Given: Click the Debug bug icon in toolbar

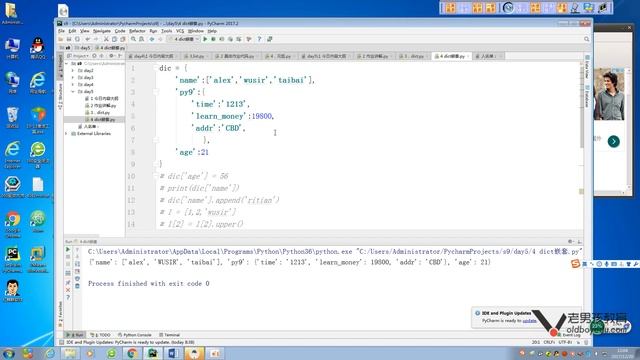Looking at the screenshot, I should (x=213, y=39).
